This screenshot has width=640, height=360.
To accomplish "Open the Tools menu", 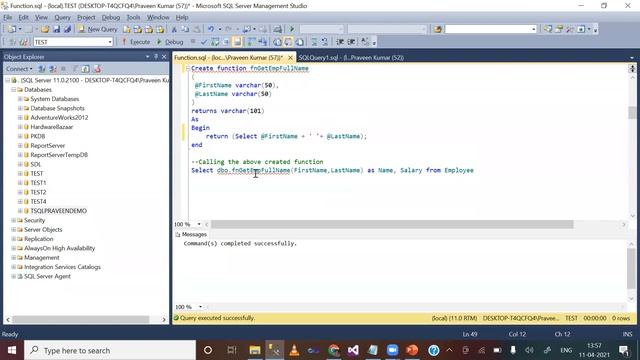I will click(x=133, y=17).
